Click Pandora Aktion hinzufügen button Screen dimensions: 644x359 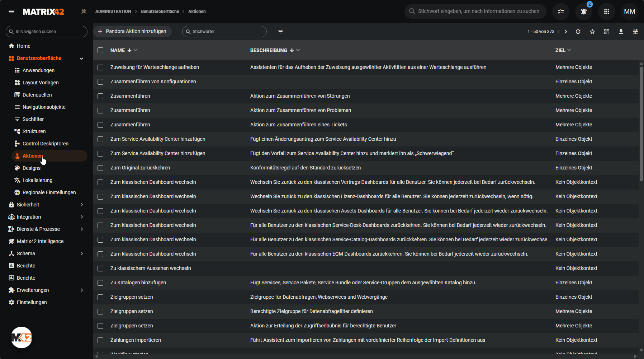coord(132,32)
